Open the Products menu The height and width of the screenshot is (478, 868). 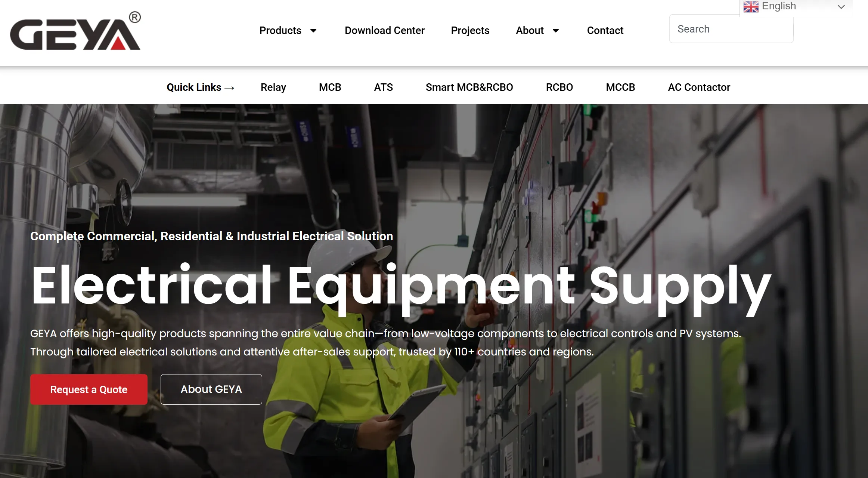[x=280, y=30]
